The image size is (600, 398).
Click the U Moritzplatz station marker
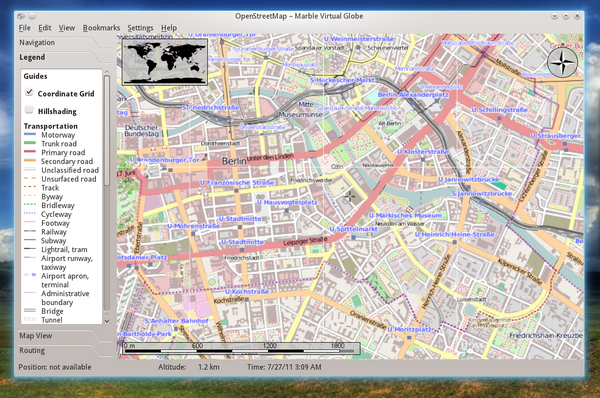[409, 338]
